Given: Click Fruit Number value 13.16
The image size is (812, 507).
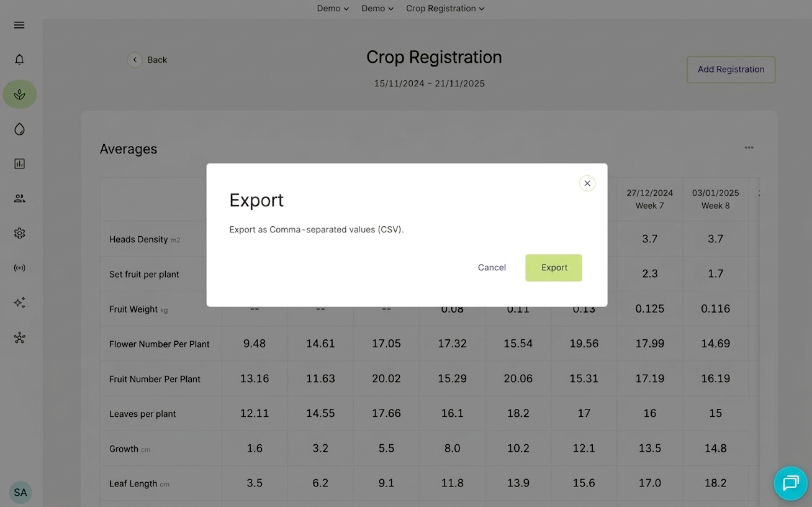Looking at the screenshot, I should point(255,378).
